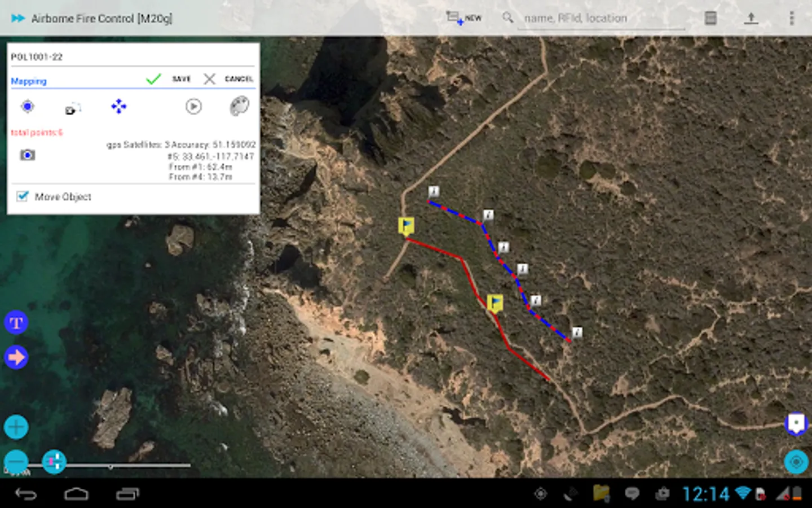Activate the blue four-arrow move tool

(118, 106)
